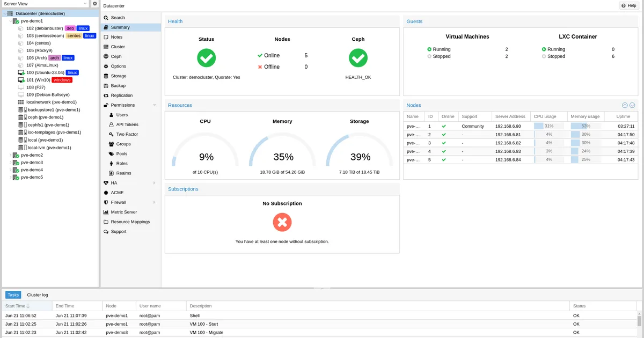Collapse the pve-demo1 node
The height and width of the screenshot is (338, 644).
pos(11,21)
